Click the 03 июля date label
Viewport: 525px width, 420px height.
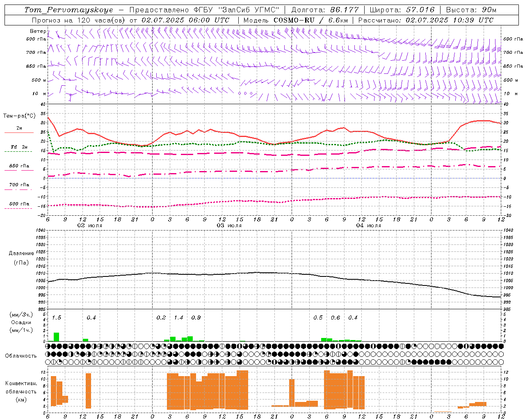[229, 226]
